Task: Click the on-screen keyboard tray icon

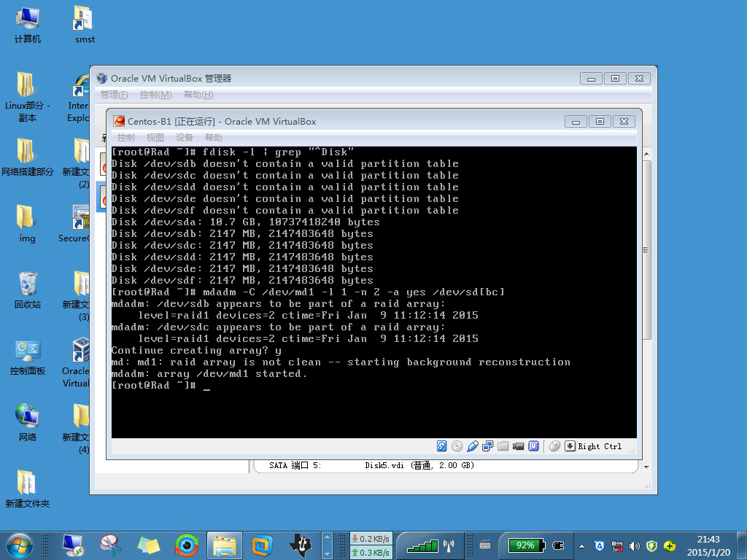Action: click(485, 545)
